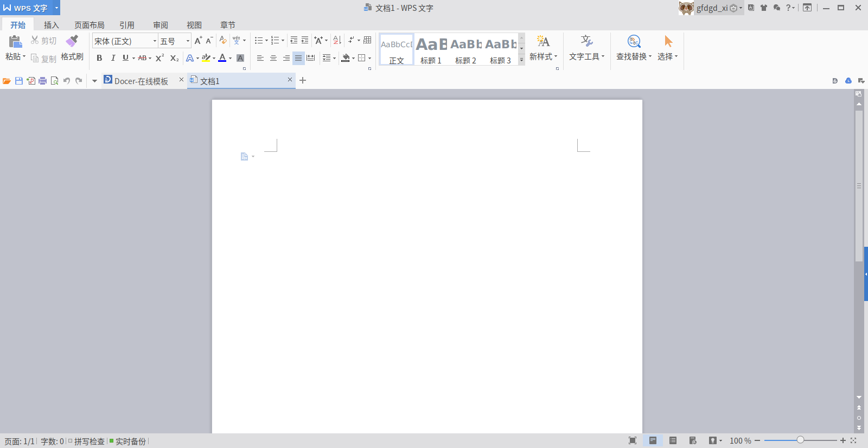
Task: Click the Text Tools (文字工具) icon
Action: [586, 42]
